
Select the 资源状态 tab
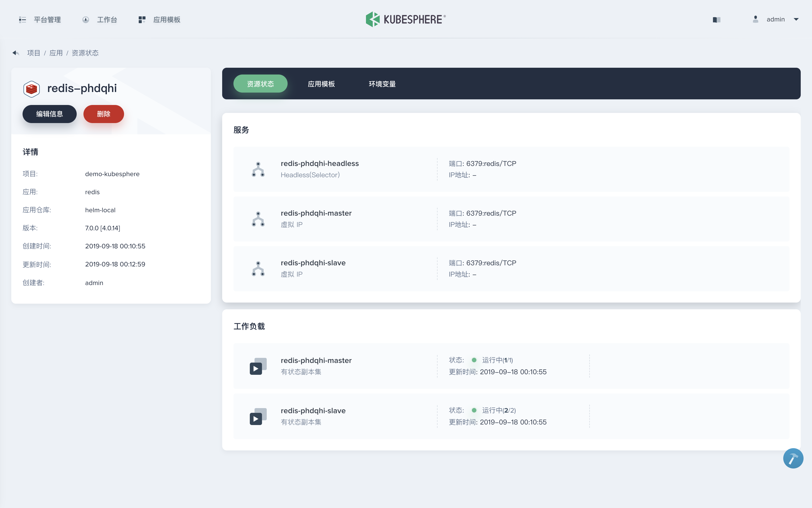[261, 84]
